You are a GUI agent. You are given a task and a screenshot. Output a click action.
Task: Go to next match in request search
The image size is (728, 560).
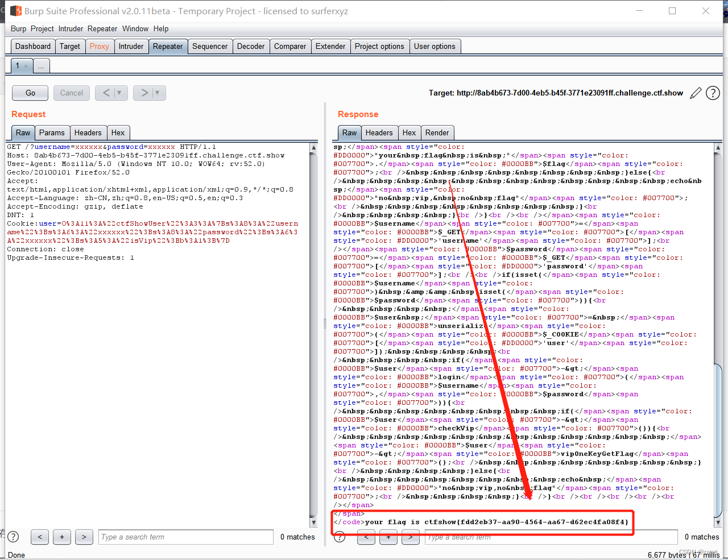point(84,537)
